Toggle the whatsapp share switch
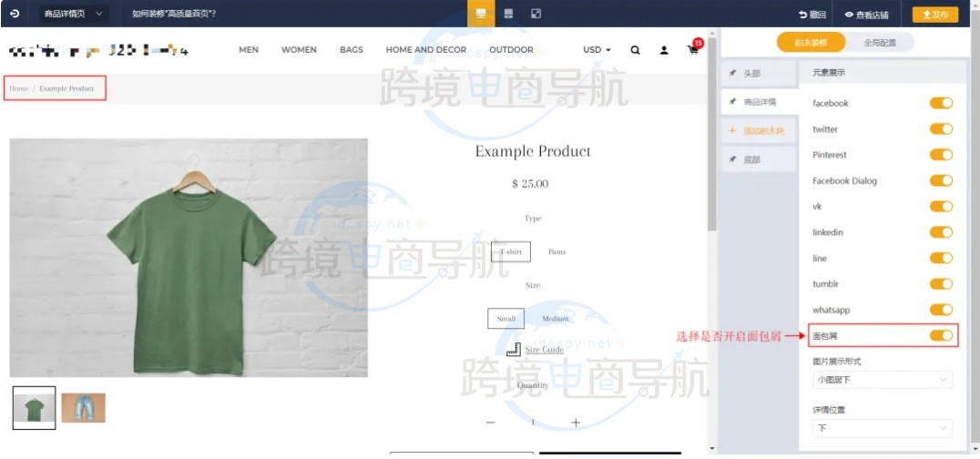This screenshot has height=459, width=980. pos(941,310)
